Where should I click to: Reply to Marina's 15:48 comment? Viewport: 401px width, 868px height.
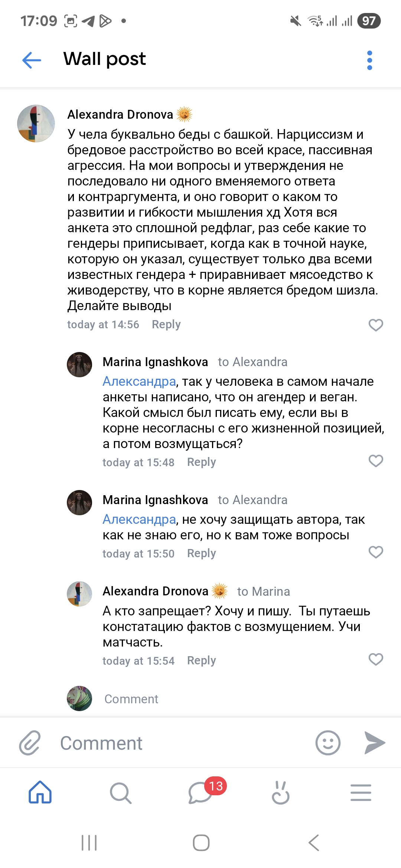coord(201,462)
